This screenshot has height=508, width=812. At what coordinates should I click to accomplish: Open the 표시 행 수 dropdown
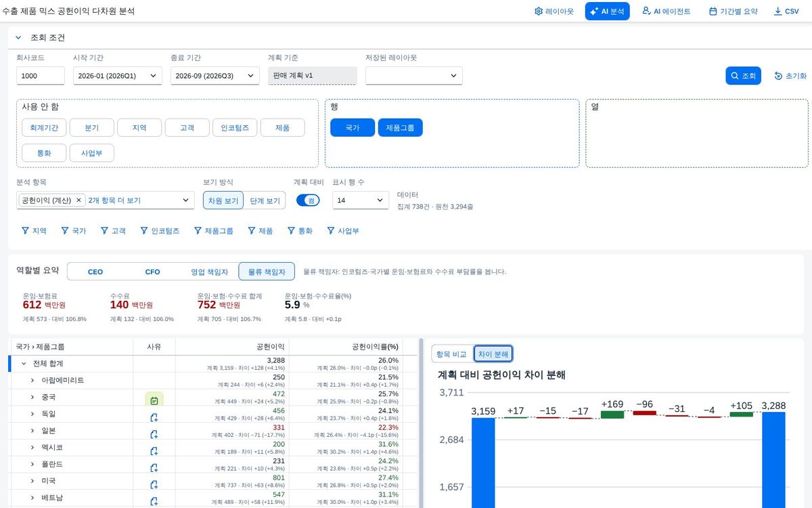(361, 200)
